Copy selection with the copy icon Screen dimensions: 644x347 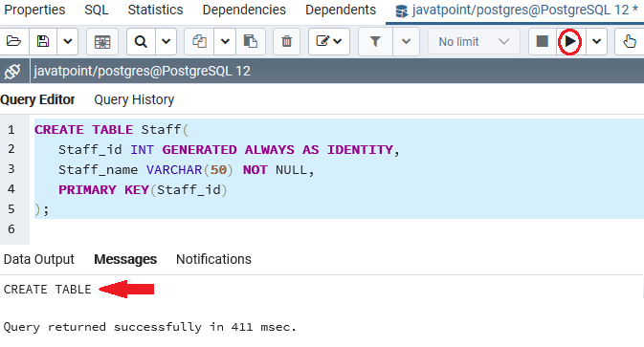pos(199,41)
